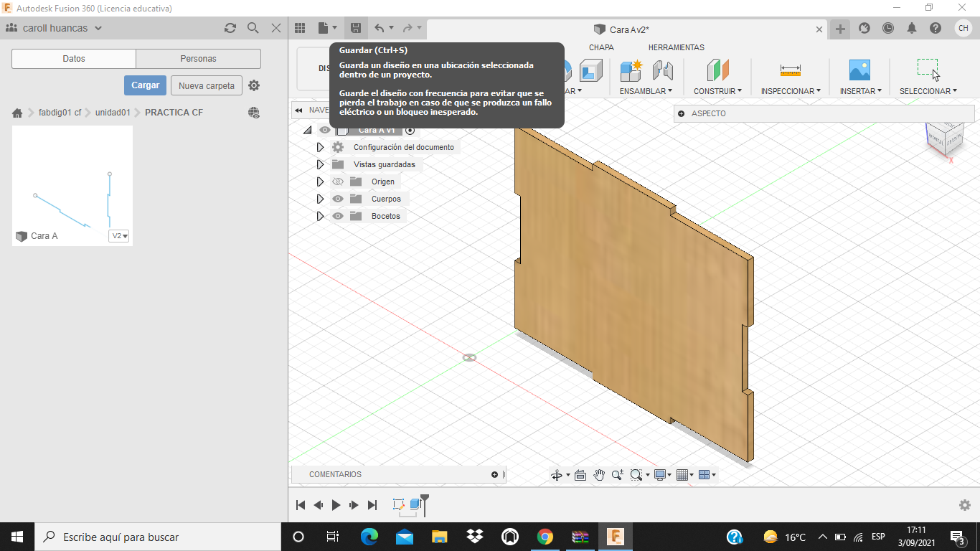Open the ENSAMBLAR dropdown menu

click(x=646, y=91)
